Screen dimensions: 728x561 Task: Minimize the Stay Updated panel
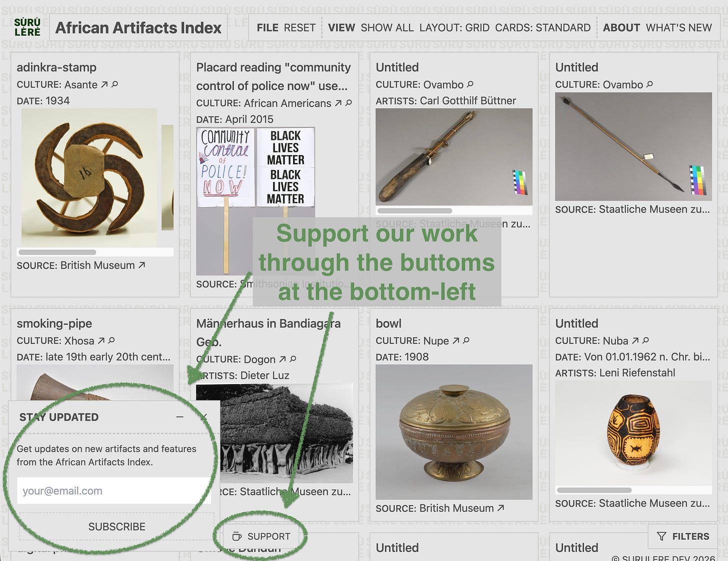[x=180, y=417]
